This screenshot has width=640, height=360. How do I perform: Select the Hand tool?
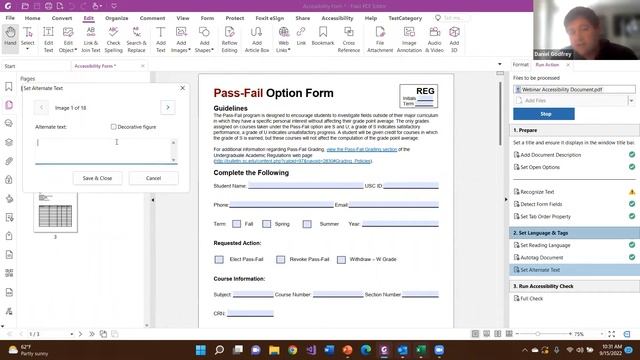(10, 39)
